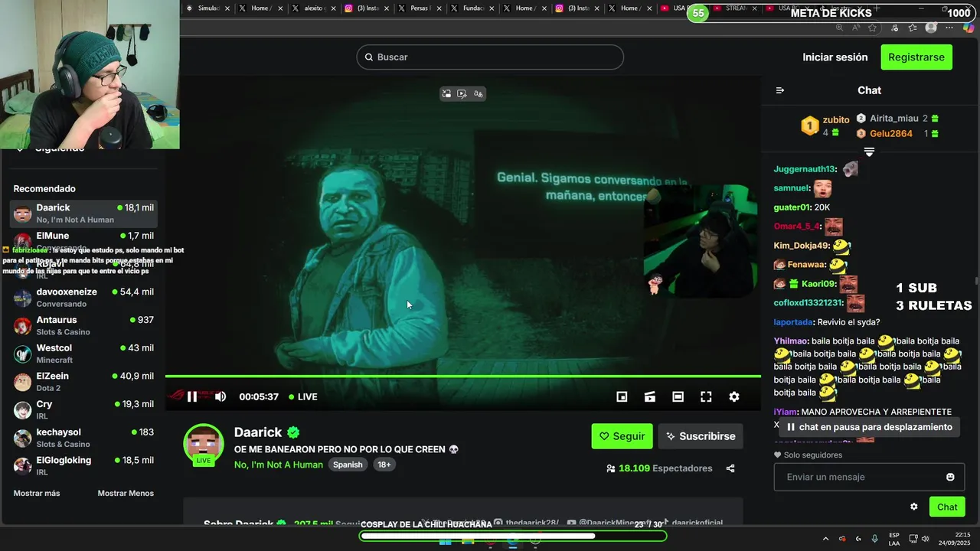The width and height of the screenshot is (980, 551).
Task: Click Gelu2864 in chat leaderboard
Action: [x=891, y=133]
